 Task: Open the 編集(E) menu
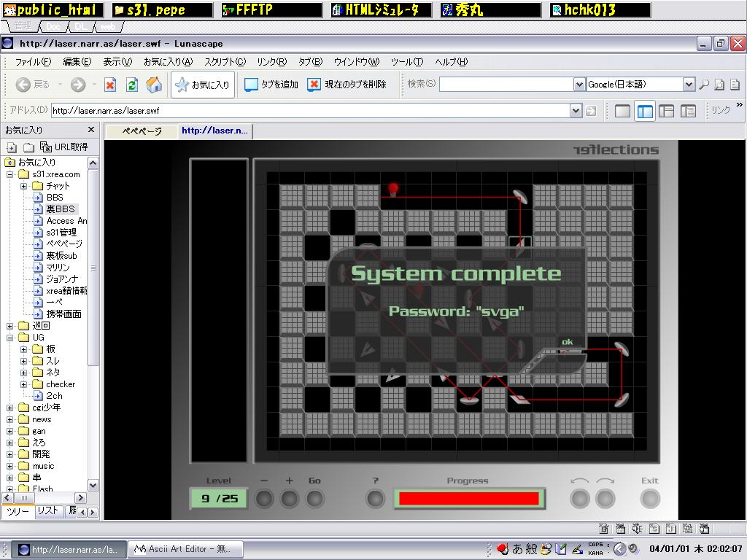77,62
